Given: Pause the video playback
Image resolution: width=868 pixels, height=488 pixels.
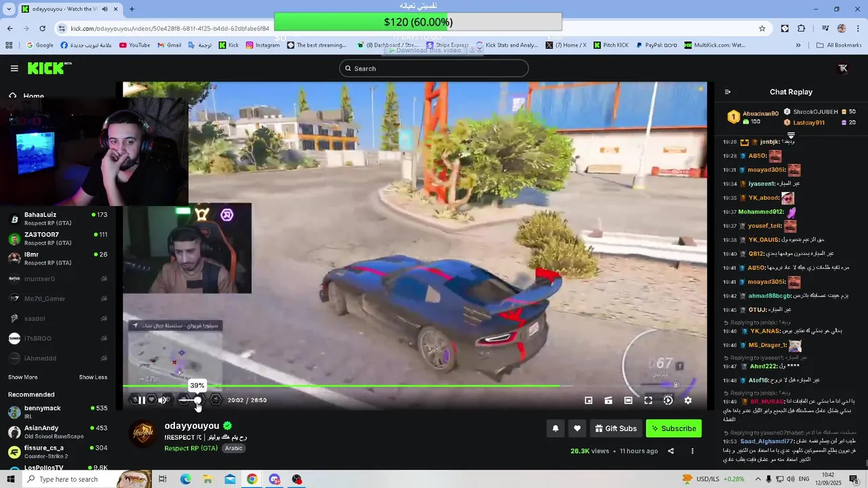Looking at the screenshot, I should tap(140, 400).
